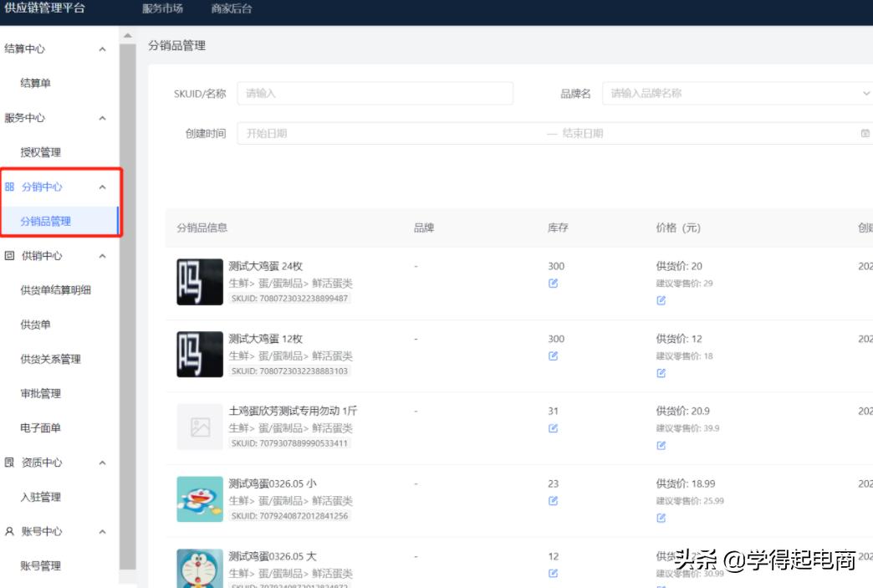This screenshot has height=588, width=873.
Task: Switch to 商家后台 in top bar
Action: pos(230,10)
